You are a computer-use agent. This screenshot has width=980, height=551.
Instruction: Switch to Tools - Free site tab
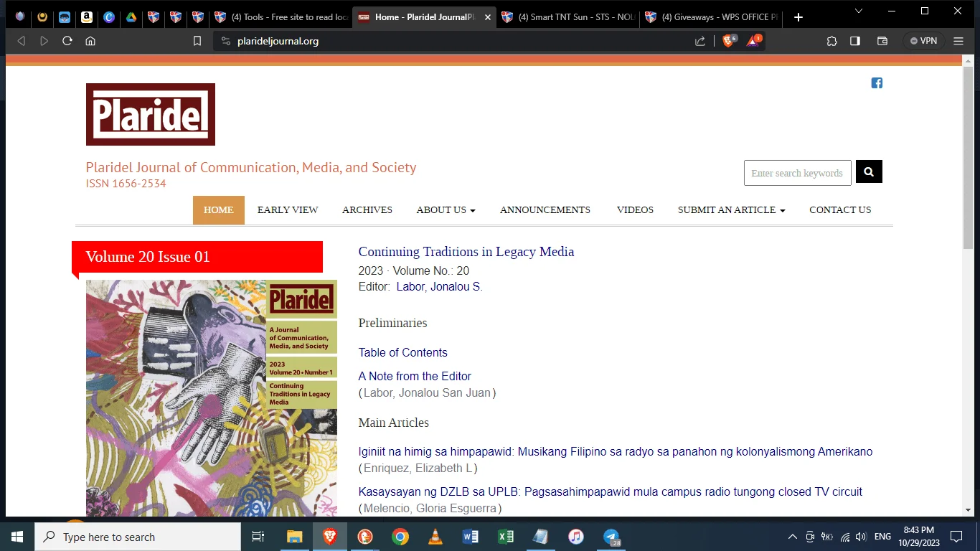tap(281, 17)
